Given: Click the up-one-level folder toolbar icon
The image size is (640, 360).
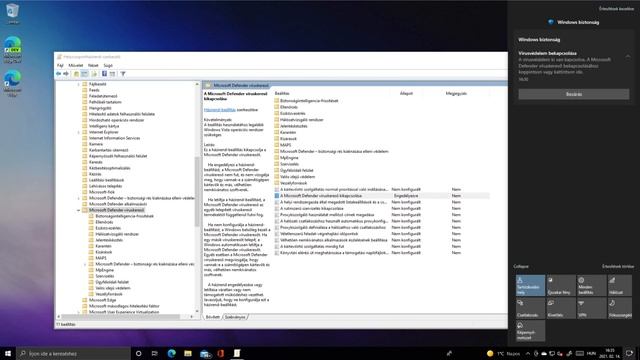Looking at the screenshot, I should coord(76,74).
